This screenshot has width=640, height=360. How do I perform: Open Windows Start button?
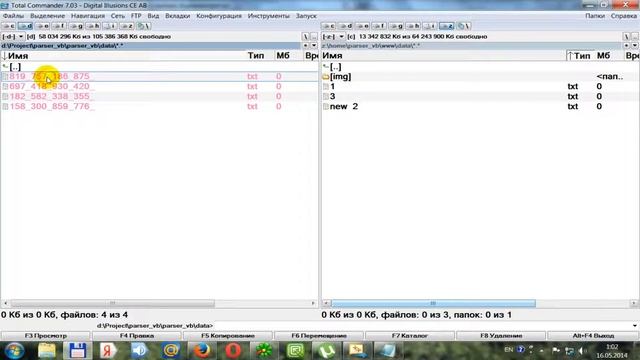tap(15, 350)
